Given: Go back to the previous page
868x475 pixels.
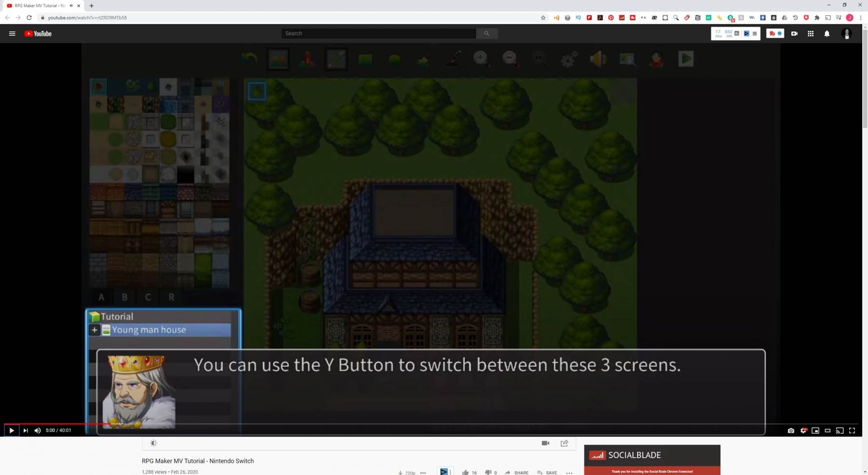Looking at the screenshot, I should (7, 18).
